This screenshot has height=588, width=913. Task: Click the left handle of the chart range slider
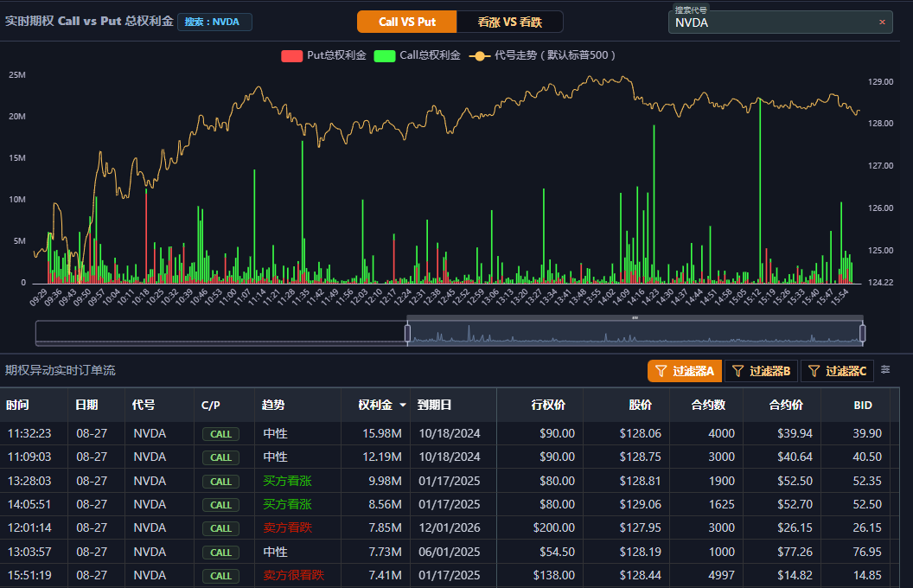(407, 333)
